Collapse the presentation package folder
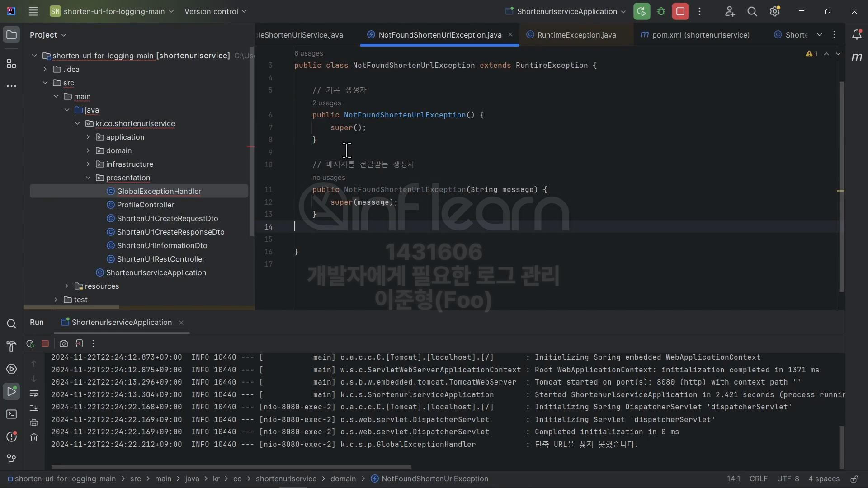868x488 pixels. tap(88, 178)
